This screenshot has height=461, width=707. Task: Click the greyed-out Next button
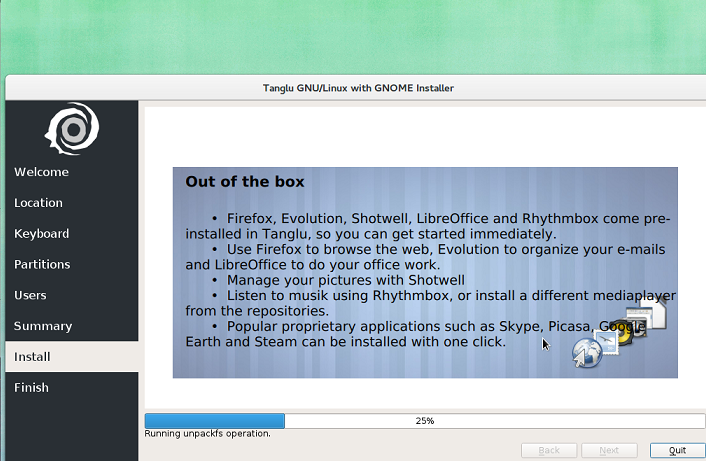[609, 450]
